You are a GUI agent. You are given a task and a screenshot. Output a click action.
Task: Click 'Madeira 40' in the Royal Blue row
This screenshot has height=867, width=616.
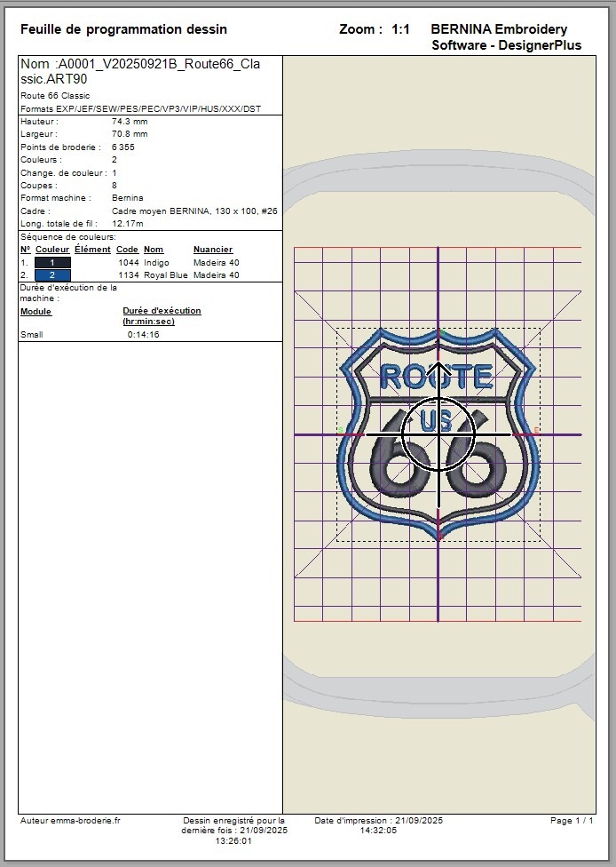(217, 274)
